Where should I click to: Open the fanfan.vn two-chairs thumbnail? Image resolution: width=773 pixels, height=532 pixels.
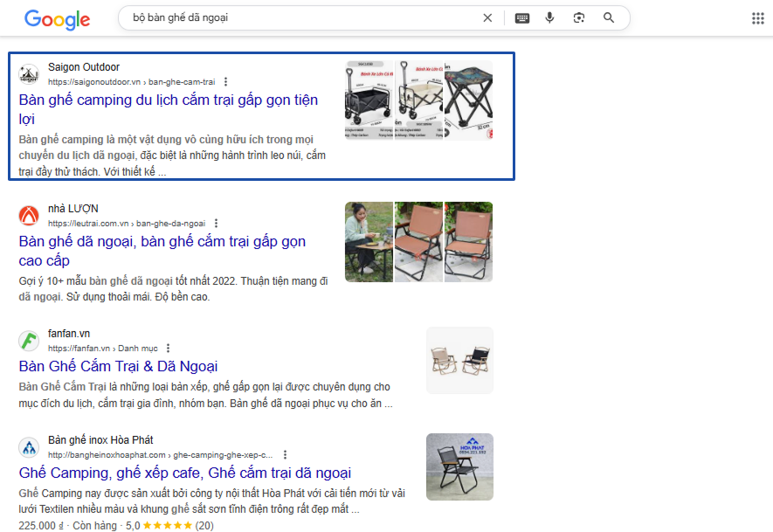tap(460, 361)
